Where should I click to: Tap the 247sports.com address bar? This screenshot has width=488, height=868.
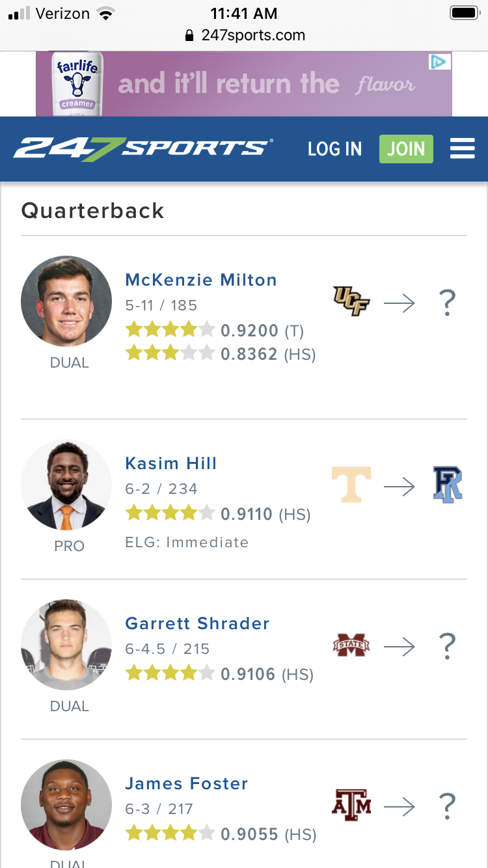tap(245, 35)
